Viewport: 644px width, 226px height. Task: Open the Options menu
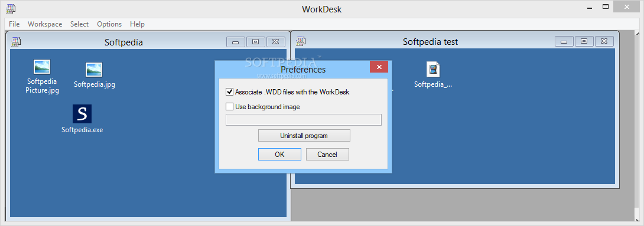(109, 24)
